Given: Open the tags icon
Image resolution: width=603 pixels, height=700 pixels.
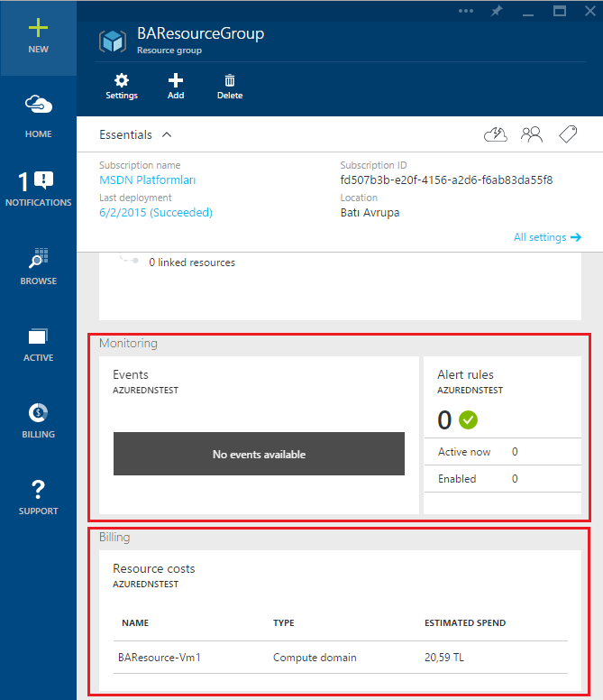Looking at the screenshot, I should pyautogui.click(x=568, y=134).
